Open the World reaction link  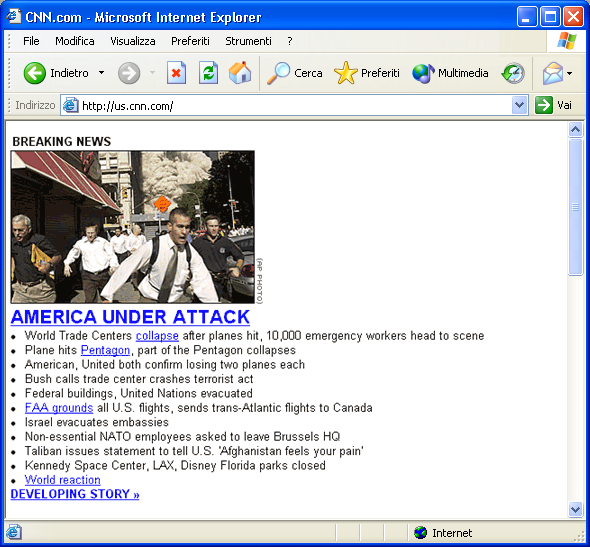click(x=62, y=480)
